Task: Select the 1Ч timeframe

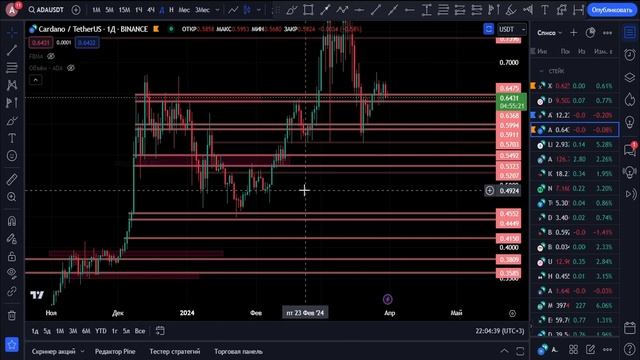Action: [139, 10]
